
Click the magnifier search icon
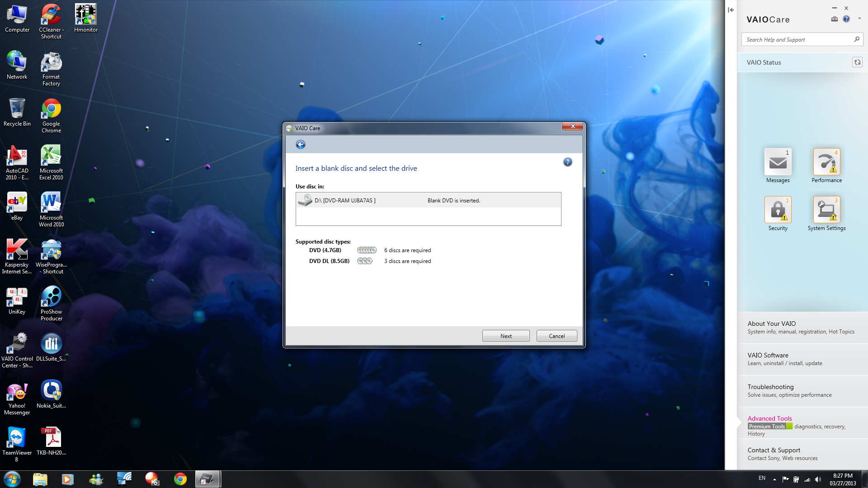coord(856,39)
